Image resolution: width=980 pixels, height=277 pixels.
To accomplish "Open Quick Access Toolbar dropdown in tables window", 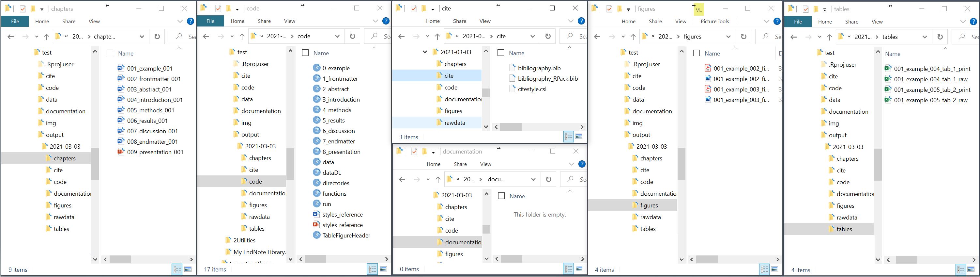I will [x=825, y=9].
